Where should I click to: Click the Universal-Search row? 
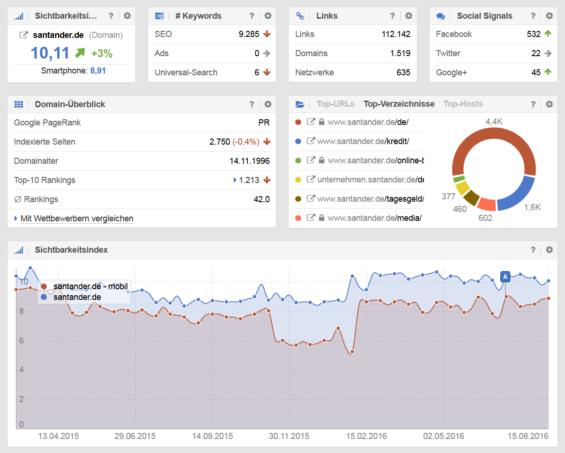tap(212, 72)
